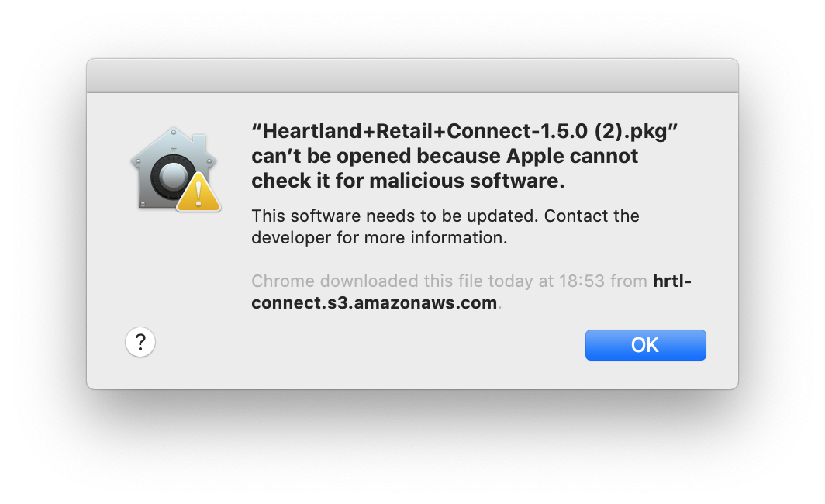This screenshot has height=504, width=825.
Task: Click the circle surrounding the help question mark
Action: [x=140, y=342]
